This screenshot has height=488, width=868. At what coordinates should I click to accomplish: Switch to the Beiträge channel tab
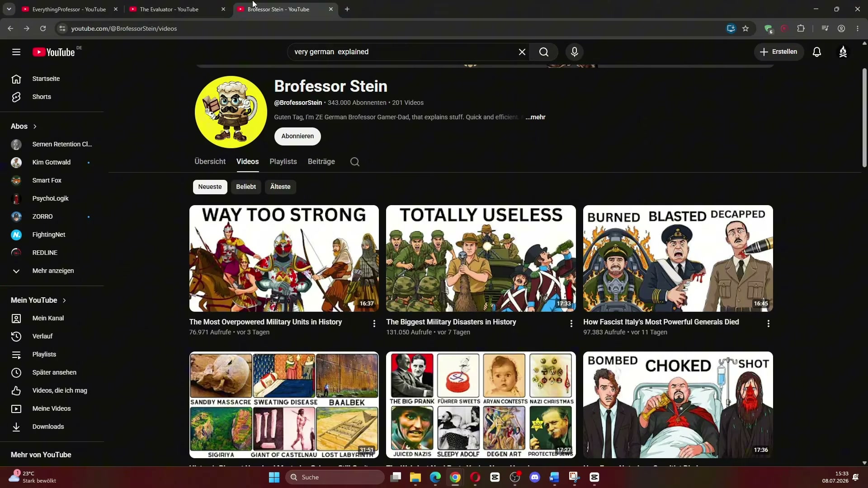pos(321,162)
